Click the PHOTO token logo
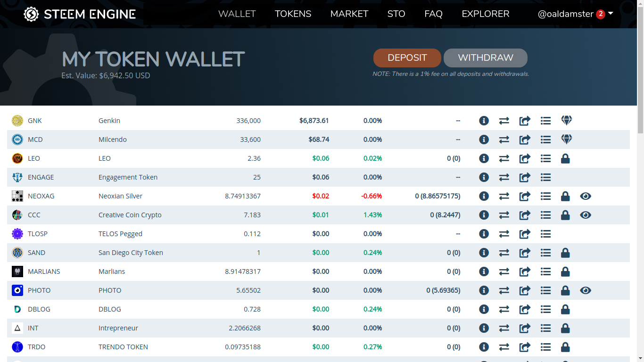This screenshot has height=362, width=644. pos(17,290)
